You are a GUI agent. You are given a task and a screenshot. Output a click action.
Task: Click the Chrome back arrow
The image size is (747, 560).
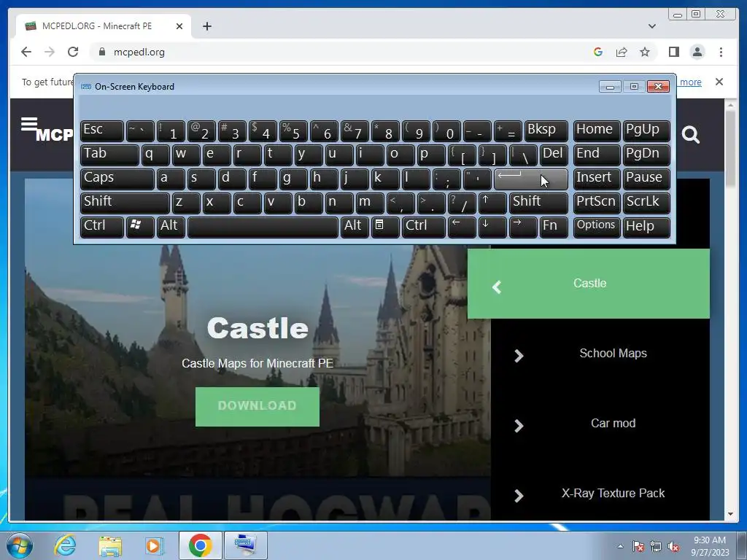tap(26, 52)
